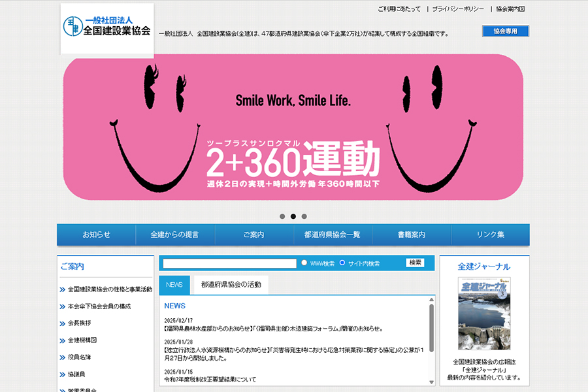
Task: Click the chevron icon beside 全建機構図
Action: pyautogui.click(x=62, y=340)
